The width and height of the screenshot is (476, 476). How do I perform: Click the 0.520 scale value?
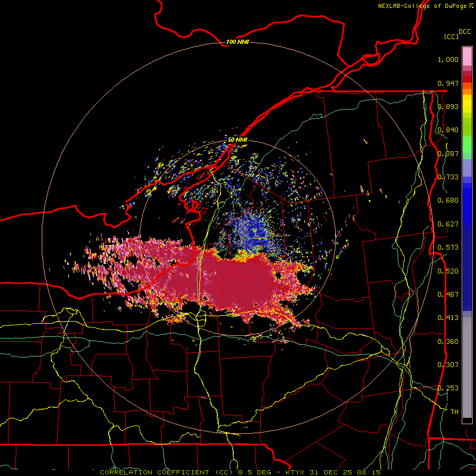click(448, 271)
